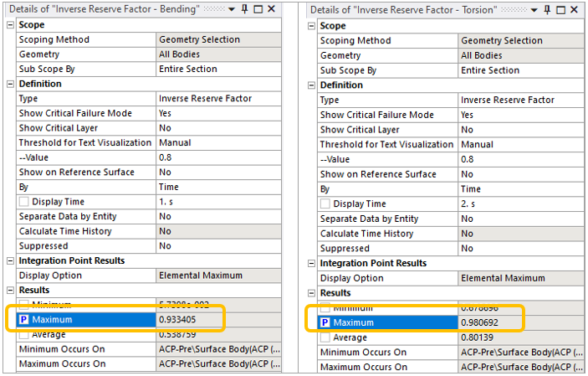The height and width of the screenshot is (376, 588).
Task: Open window position menu arrow in Torsion panel
Action: point(535,10)
